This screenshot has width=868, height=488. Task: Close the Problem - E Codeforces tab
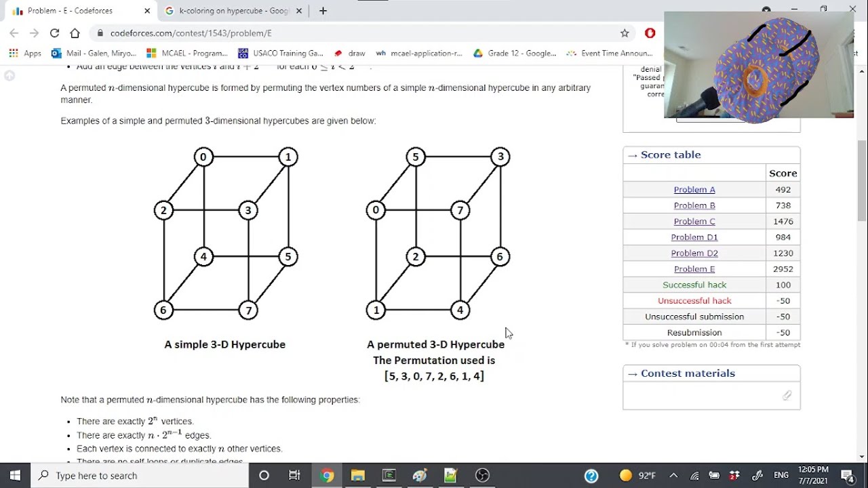[147, 11]
